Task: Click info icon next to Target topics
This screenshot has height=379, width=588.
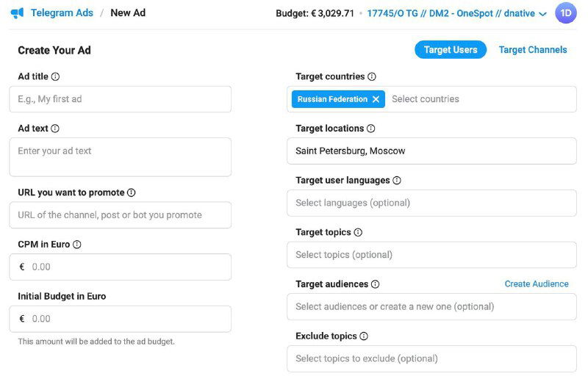Action: (x=358, y=232)
